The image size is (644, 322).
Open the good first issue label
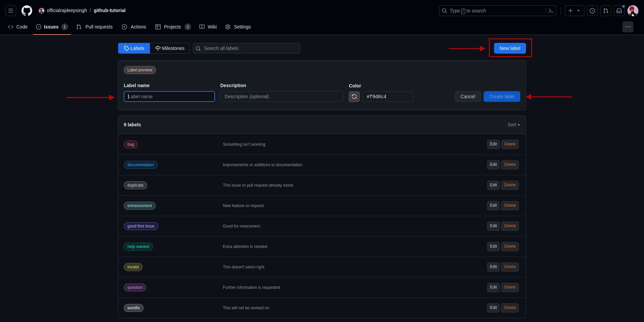(141, 226)
